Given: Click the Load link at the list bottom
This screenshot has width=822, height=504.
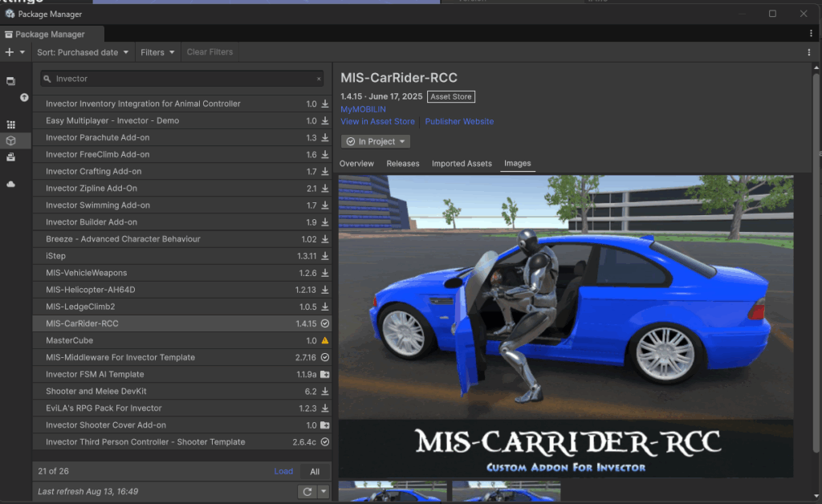Looking at the screenshot, I should [283, 471].
